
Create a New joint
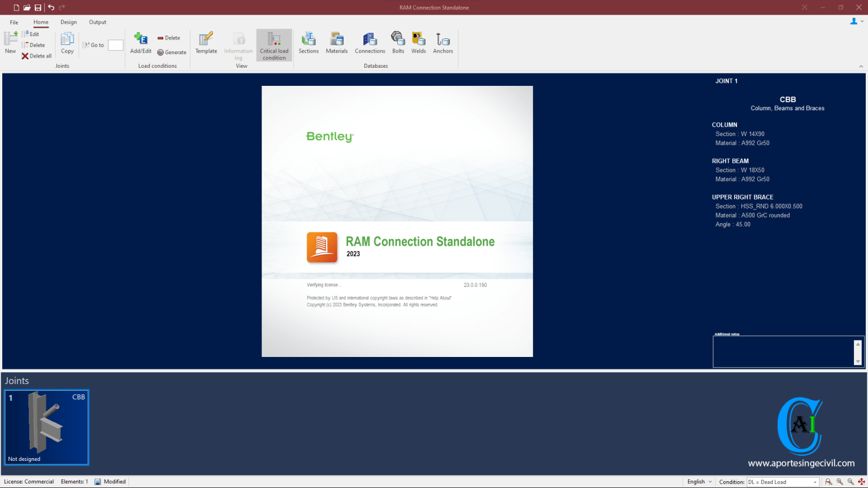tap(11, 43)
